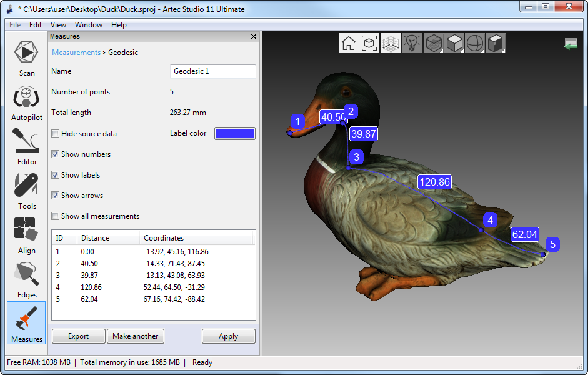This screenshot has height=375, width=588.
Task: Select row with distance 120.86
Action: click(153, 287)
